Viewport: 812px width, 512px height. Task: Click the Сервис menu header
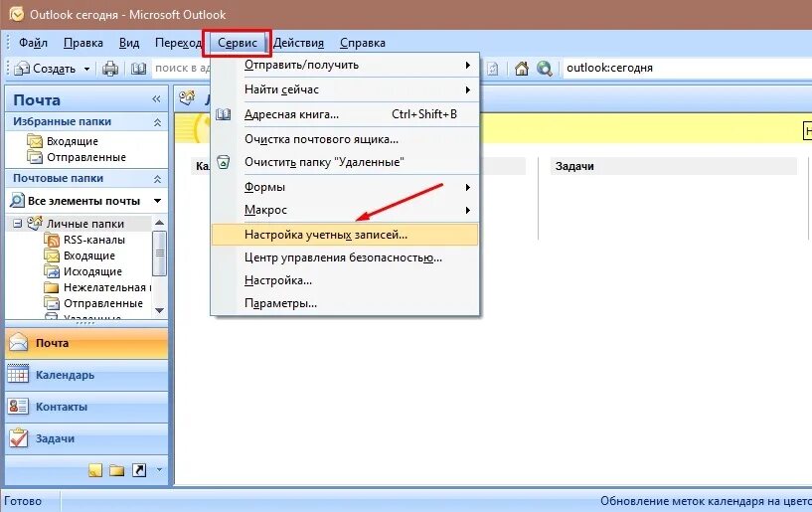(238, 43)
